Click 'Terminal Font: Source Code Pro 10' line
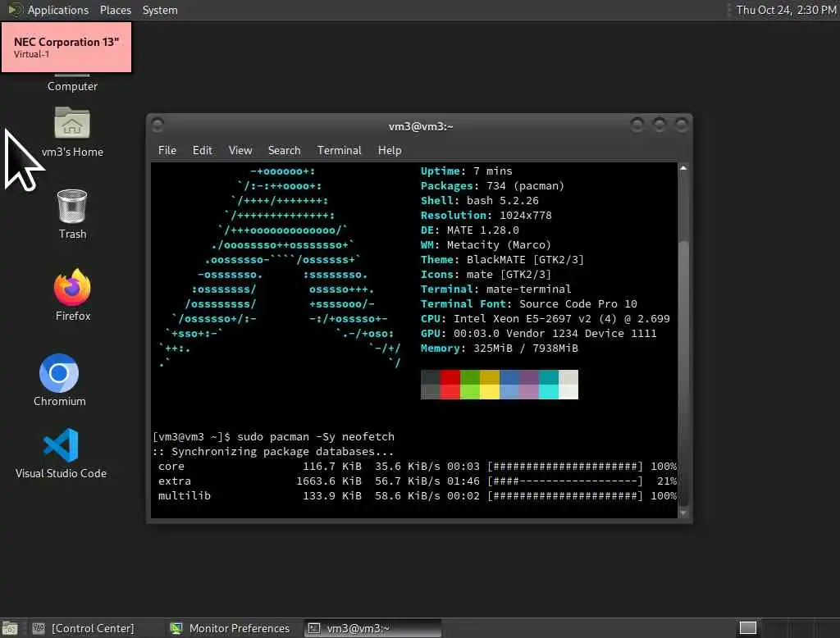840x638 pixels. click(x=529, y=303)
